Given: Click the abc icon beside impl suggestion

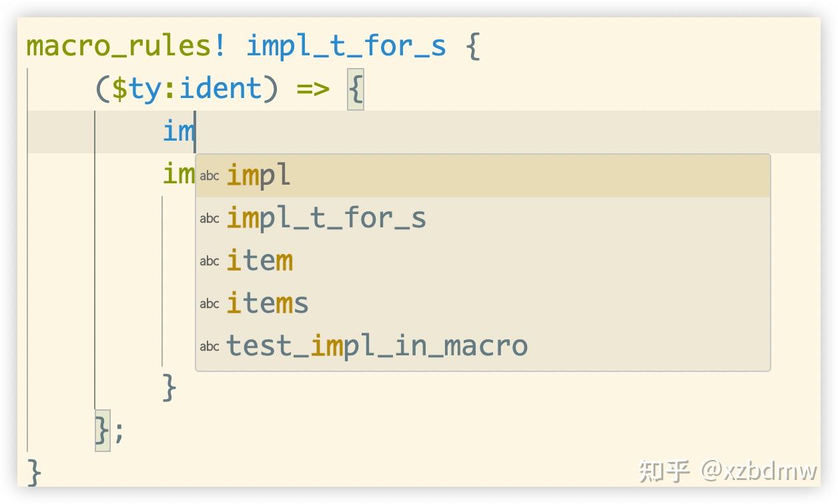Looking at the screenshot, I should [209, 175].
